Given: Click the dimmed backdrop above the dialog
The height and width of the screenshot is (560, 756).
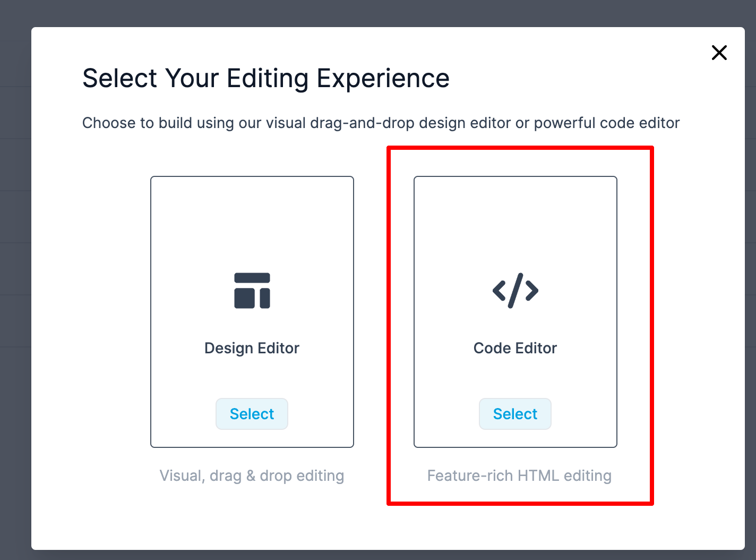Looking at the screenshot, I should click(372, 13).
